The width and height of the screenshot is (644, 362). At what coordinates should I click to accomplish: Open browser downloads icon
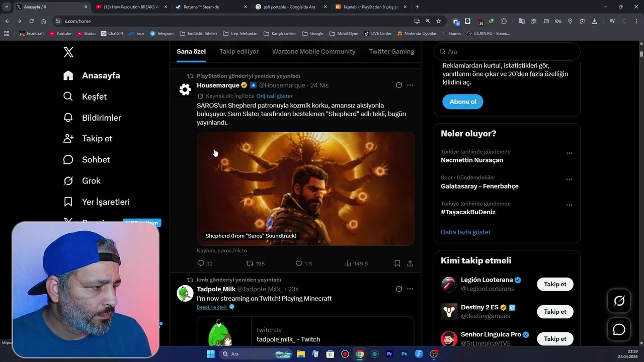[594, 21]
